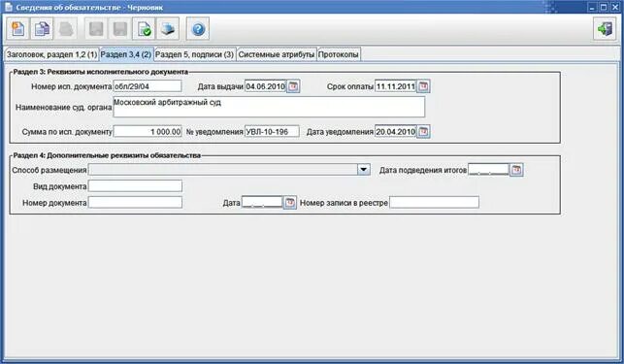Maximize the Сведения об обязательстве window
The width and height of the screenshot is (624, 364).
[x=604, y=7]
